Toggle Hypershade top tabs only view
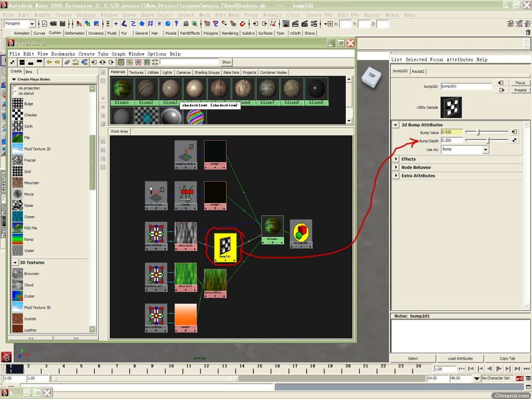This screenshot has height=399, width=532. (x=39, y=62)
